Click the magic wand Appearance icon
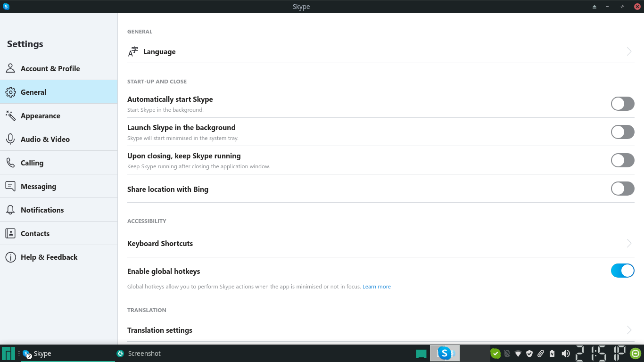Screen dimensions: 644x362 pos(10,115)
